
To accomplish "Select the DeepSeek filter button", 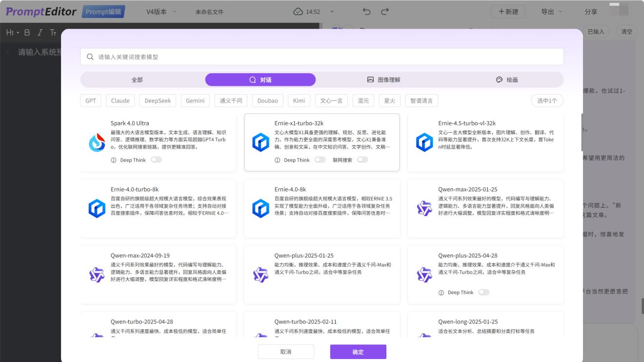I will click(157, 101).
